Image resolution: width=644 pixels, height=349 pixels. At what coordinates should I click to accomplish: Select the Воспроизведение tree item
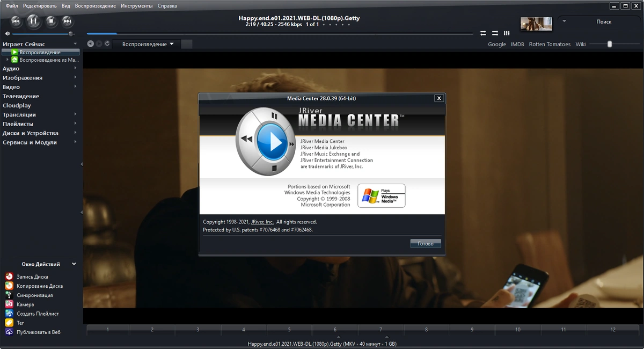(40, 53)
